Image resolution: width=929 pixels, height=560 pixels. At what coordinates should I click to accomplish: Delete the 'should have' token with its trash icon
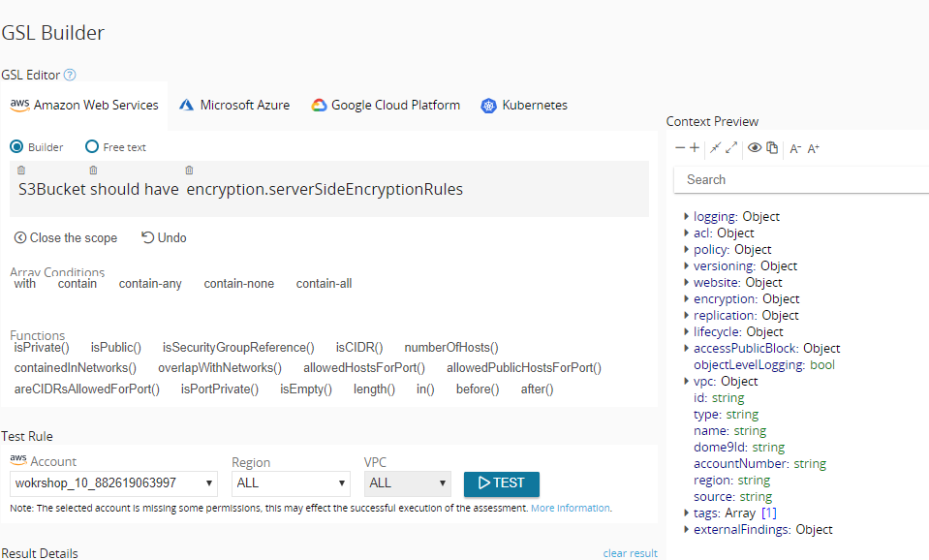[93, 171]
